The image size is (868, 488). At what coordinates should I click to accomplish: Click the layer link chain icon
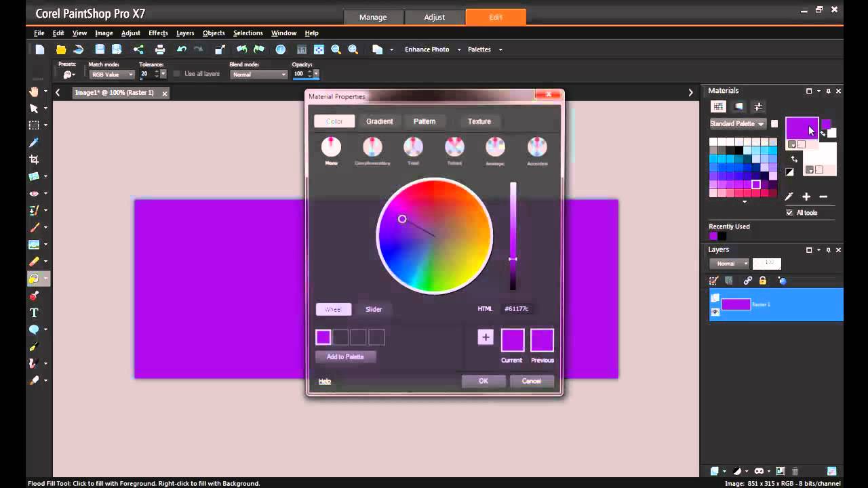click(x=747, y=281)
